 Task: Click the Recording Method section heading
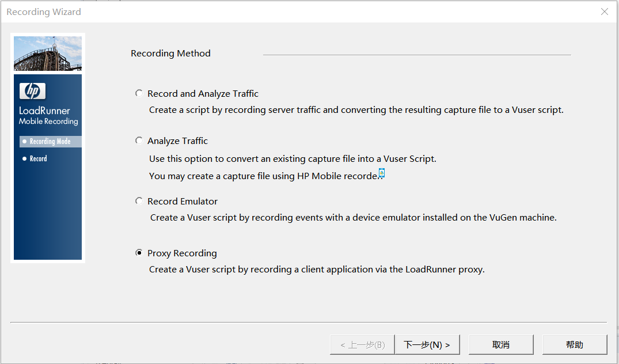pyautogui.click(x=170, y=54)
